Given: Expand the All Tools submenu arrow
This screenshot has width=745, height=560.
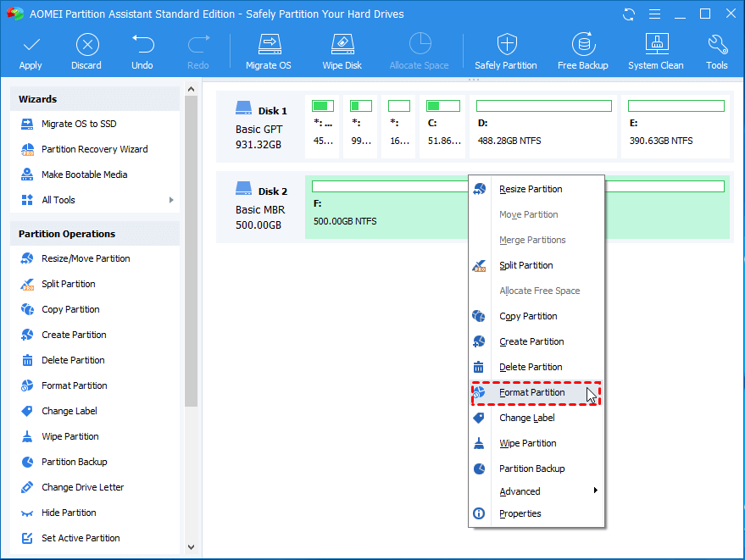Looking at the screenshot, I should [171, 200].
